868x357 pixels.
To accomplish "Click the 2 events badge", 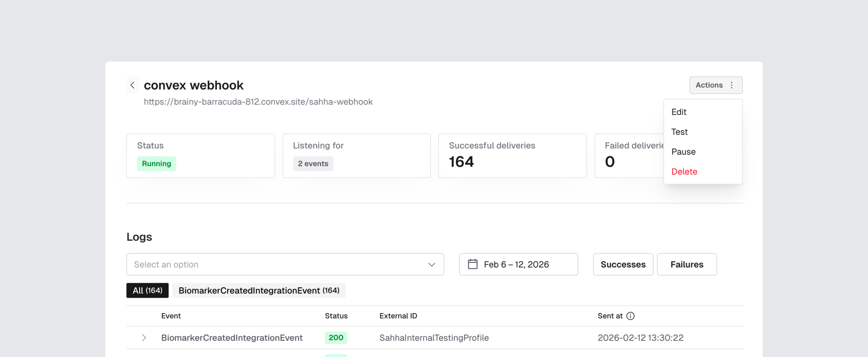I will coord(313,163).
